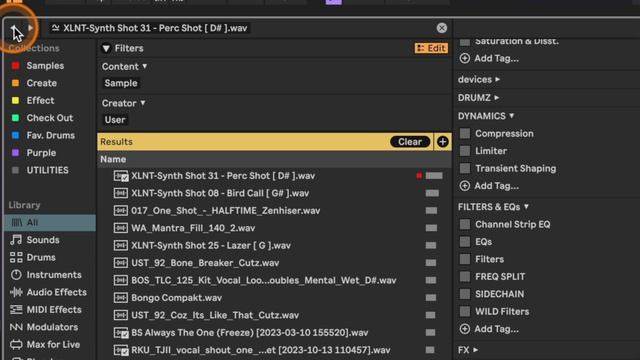Add results as a new label with plus
The width and height of the screenshot is (640, 360).
point(442,142)
